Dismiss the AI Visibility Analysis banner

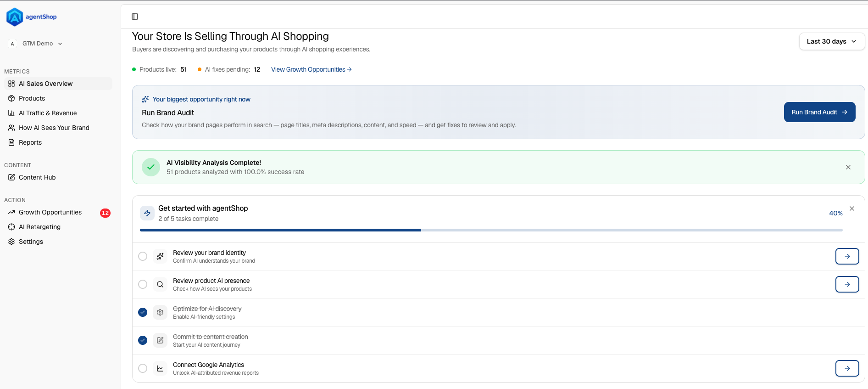[x=848, y=167]
